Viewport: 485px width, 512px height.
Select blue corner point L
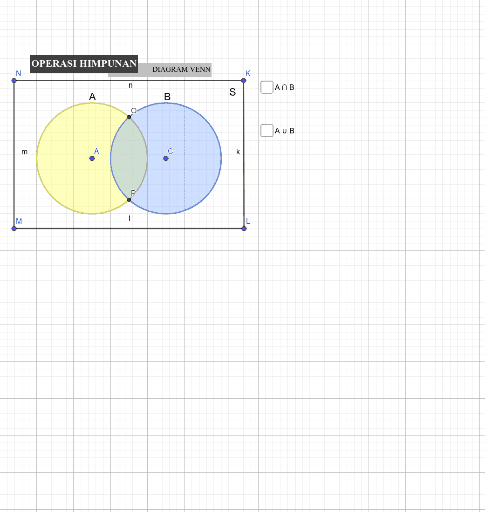point(244,228)
